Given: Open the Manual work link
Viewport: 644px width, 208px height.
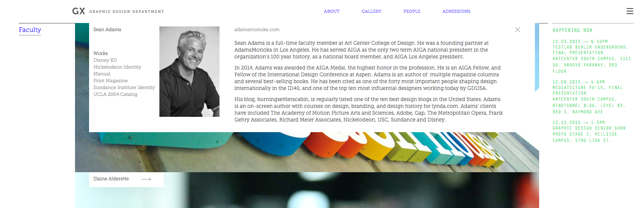Looking at the screenshot, I should point(102,74).
